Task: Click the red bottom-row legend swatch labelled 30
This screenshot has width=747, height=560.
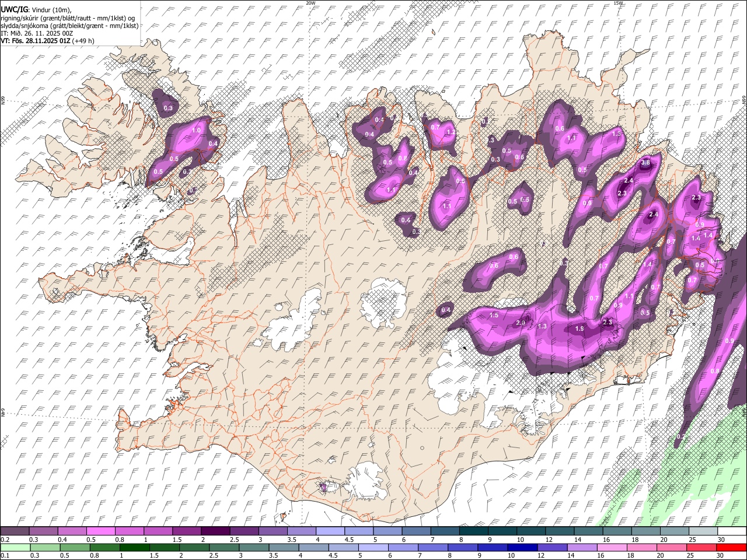Action: click(x=731, y=547)
